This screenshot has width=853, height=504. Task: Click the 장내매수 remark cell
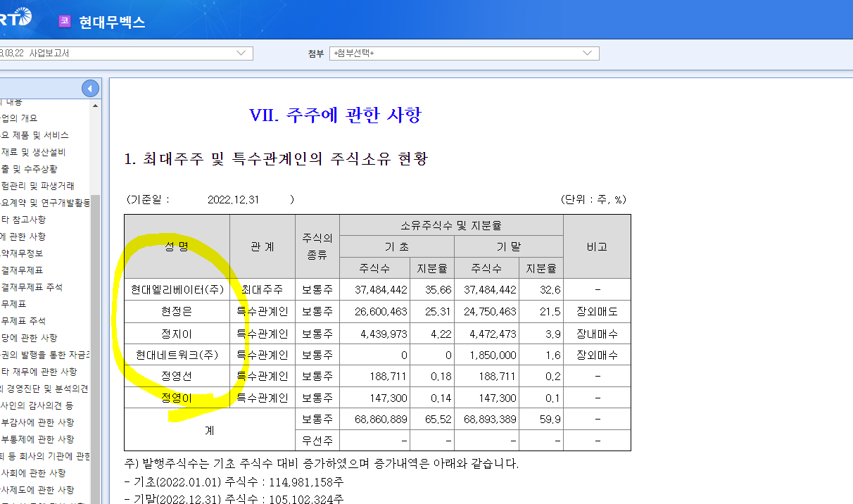pyautogui.click(x=597, y=334)
